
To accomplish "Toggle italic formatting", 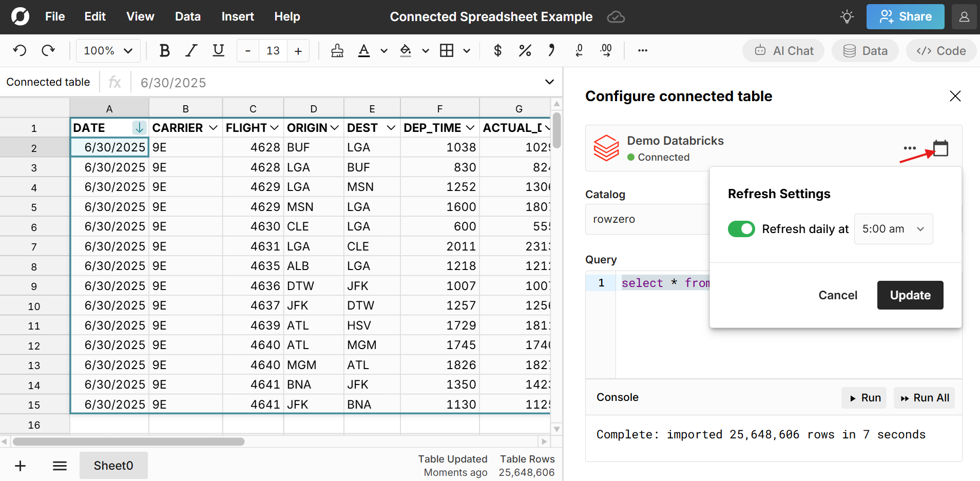I will pyautogui.click(x=191, y=50).
